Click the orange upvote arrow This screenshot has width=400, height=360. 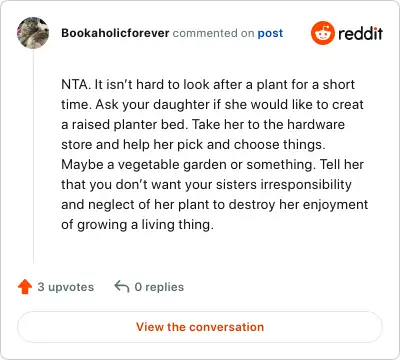tap(25, 287)
